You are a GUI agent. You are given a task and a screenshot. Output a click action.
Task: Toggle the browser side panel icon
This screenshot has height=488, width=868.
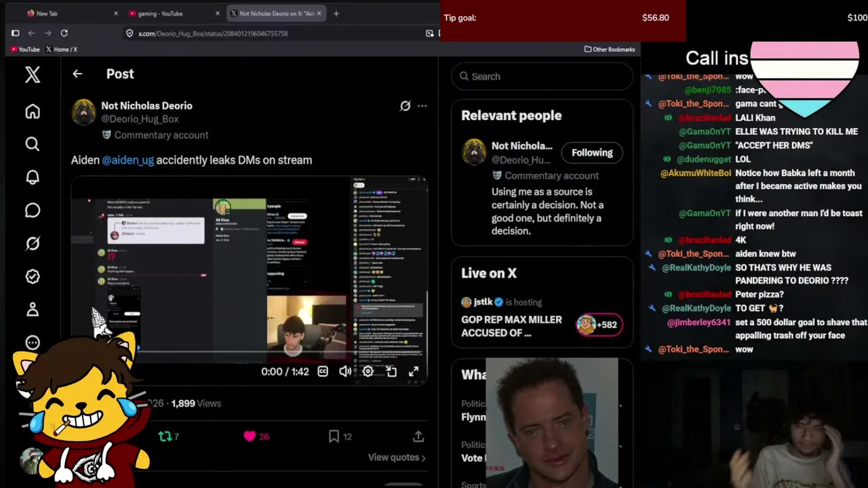(15, 33)
